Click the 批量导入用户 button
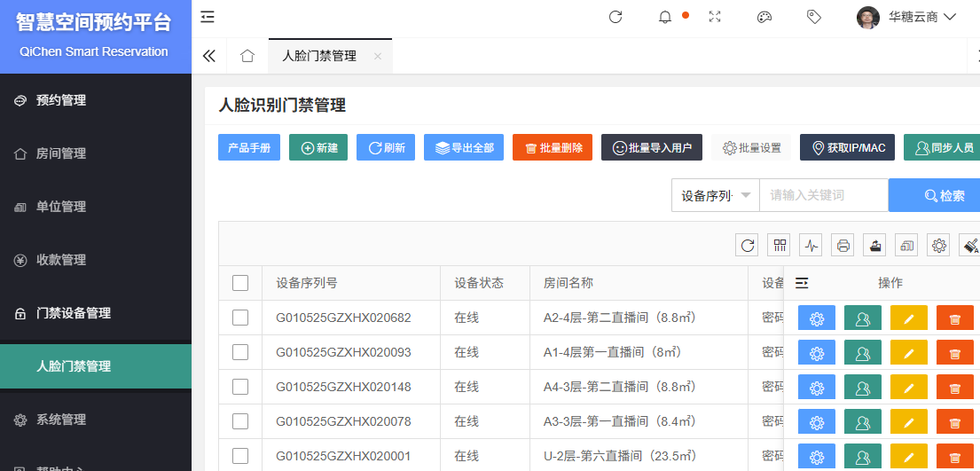980x471 pixels. click(652, 147)
